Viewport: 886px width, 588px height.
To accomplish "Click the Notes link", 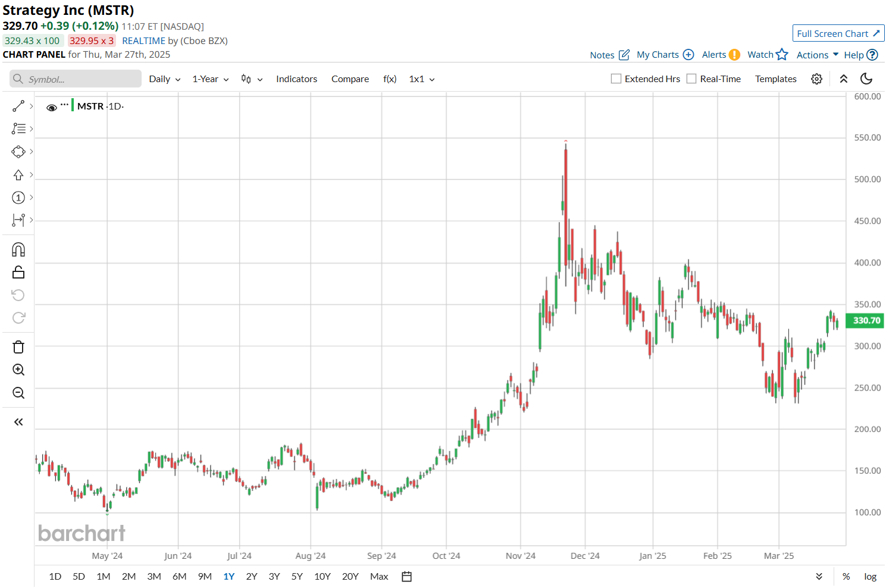I will click(x=602, y=55).
